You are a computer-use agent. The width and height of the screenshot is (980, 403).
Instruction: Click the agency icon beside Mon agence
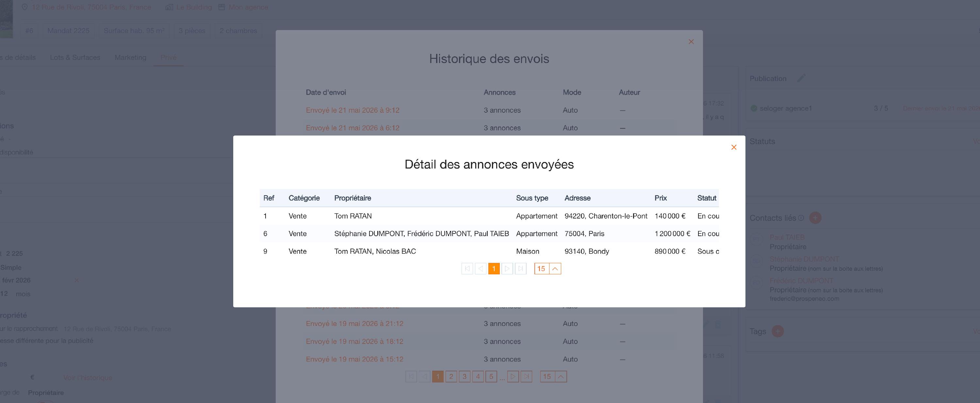tap(221, 7)
